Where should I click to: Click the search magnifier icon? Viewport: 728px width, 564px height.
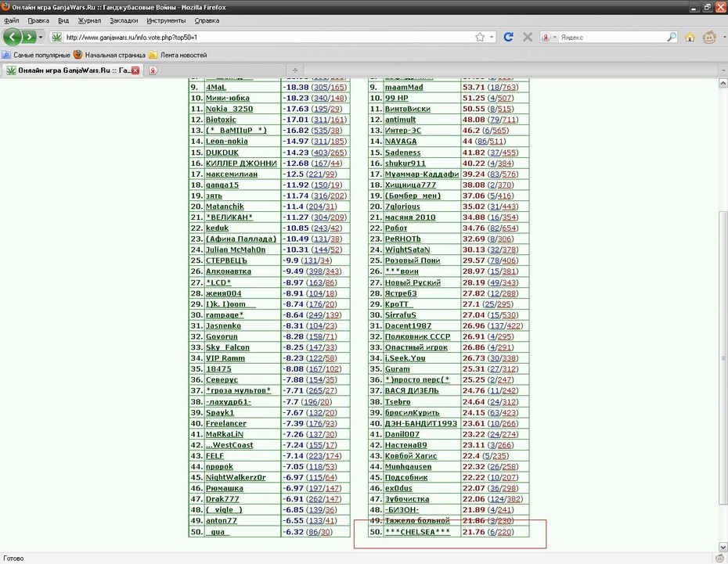[x=672, y=37]
